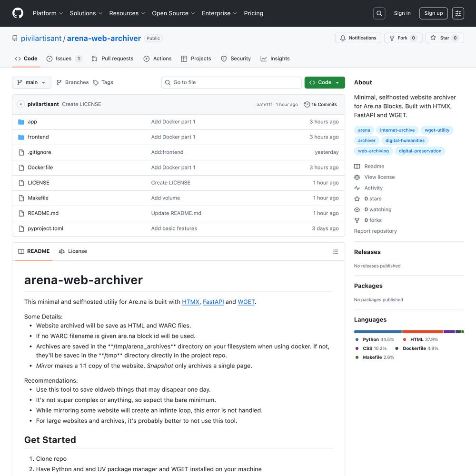Image resolution: width=476 pixels, height=476 pixels.
Task: Open the 15 Commits history link
Action: pos(320,104)
